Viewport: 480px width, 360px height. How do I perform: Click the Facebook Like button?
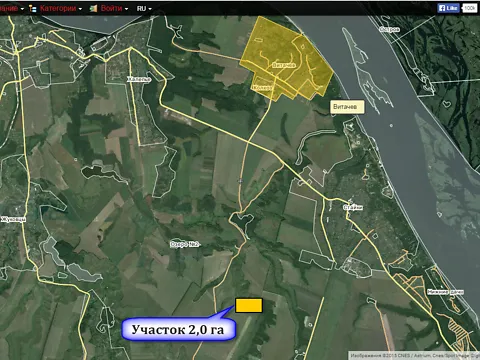pos(448,8)
